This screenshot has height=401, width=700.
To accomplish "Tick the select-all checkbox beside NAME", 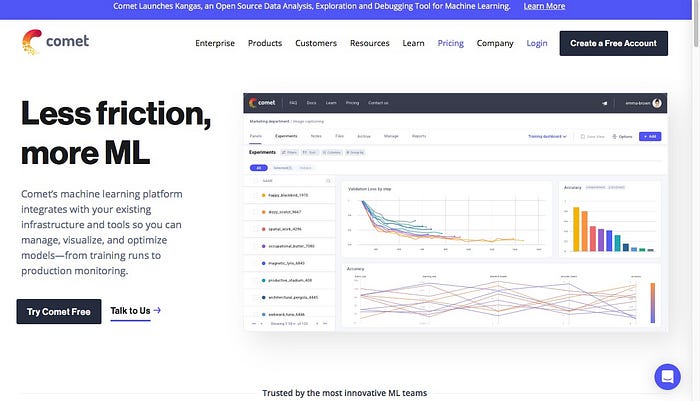I will pyautogui.click(x=255, y=181).
